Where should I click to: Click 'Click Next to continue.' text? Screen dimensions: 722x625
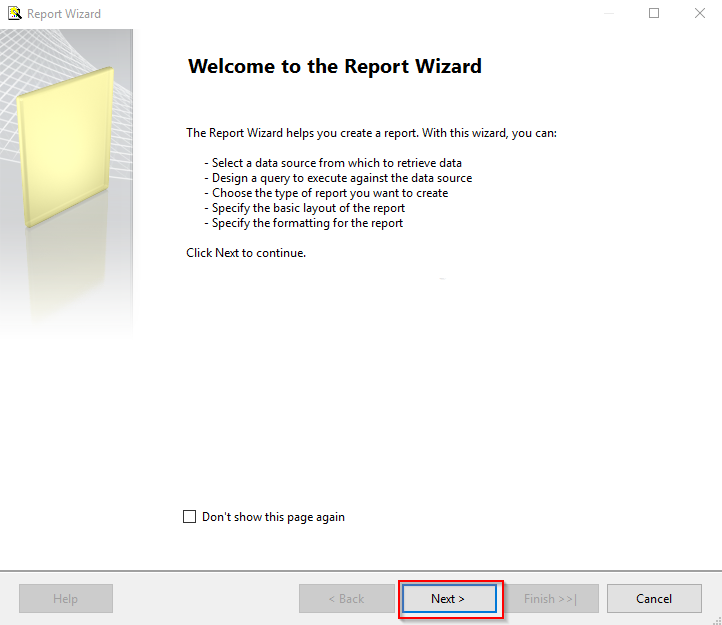click(246, 253)
